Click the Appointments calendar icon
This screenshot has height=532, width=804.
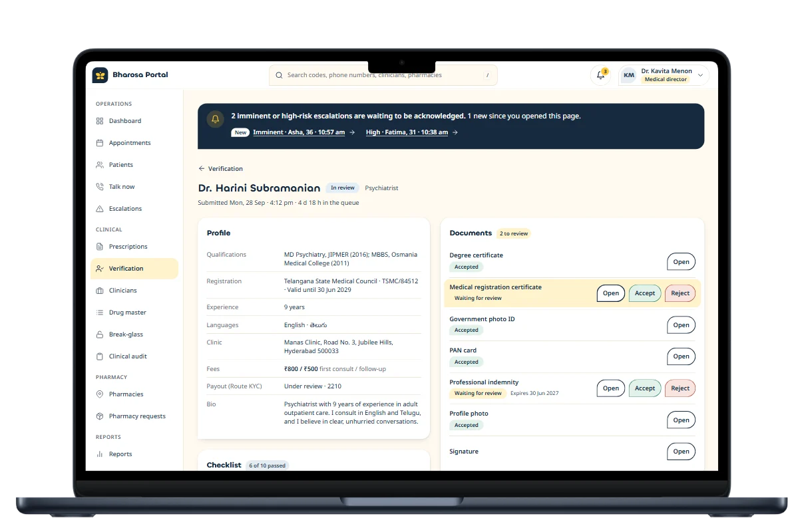pyautogui.click(x=100, y=143)
